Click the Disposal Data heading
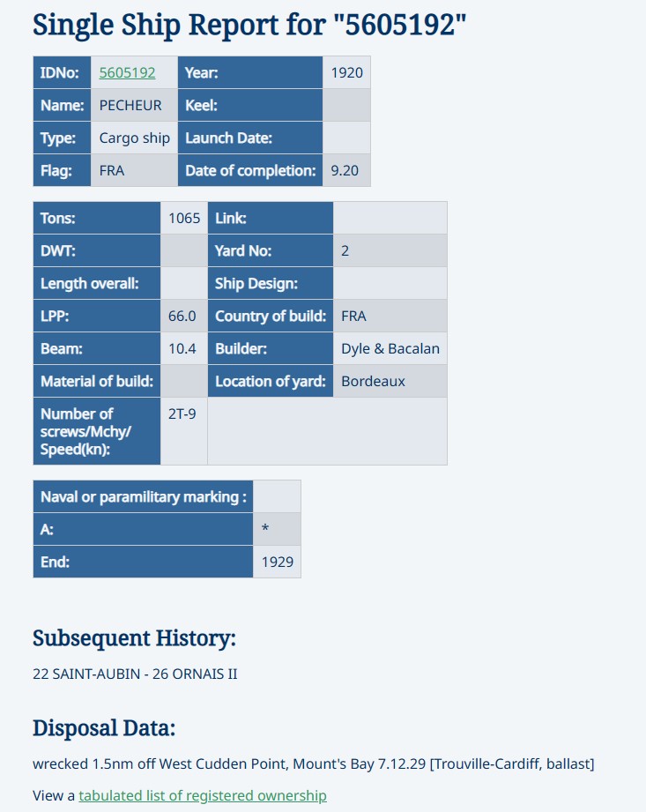Viewport: 646px width, 812px height. (x=104, y=727)
